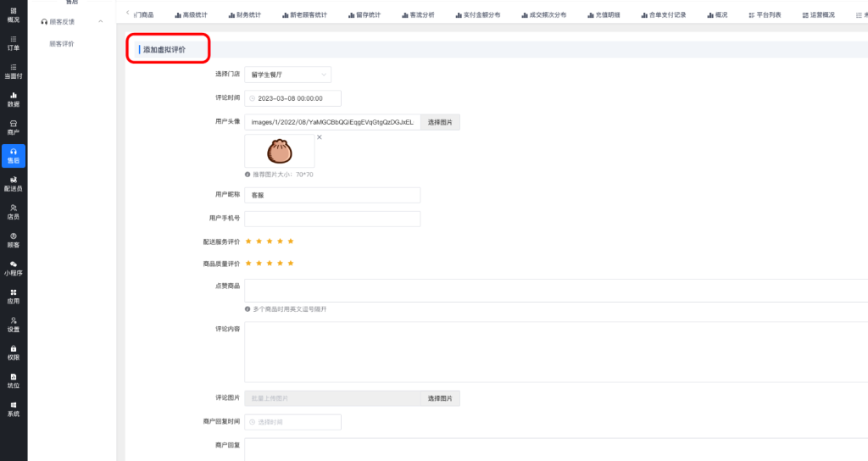Image resolution: width=868 pixels, height=461 pixels.
Task: Select 小程序 in the sidebar
Action: coord(14,268)
